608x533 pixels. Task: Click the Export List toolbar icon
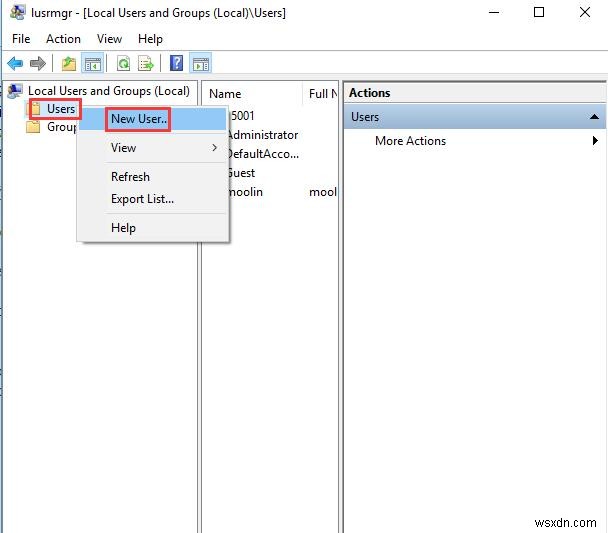146,64
